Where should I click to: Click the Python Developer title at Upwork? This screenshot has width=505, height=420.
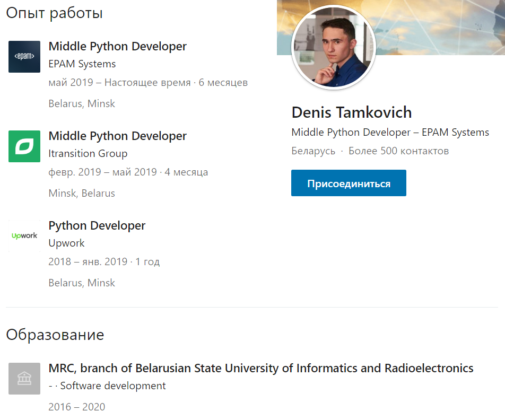coord(97,225)
